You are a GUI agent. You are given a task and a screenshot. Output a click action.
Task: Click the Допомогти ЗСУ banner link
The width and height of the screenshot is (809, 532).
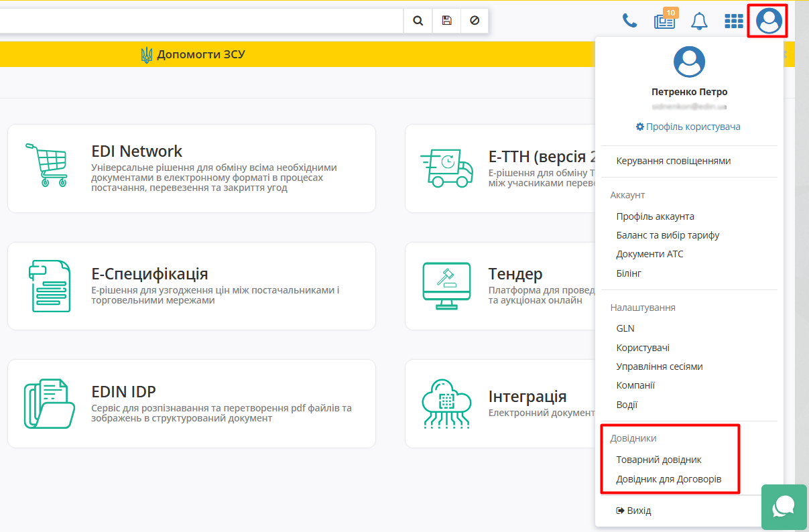coord(193,54)
